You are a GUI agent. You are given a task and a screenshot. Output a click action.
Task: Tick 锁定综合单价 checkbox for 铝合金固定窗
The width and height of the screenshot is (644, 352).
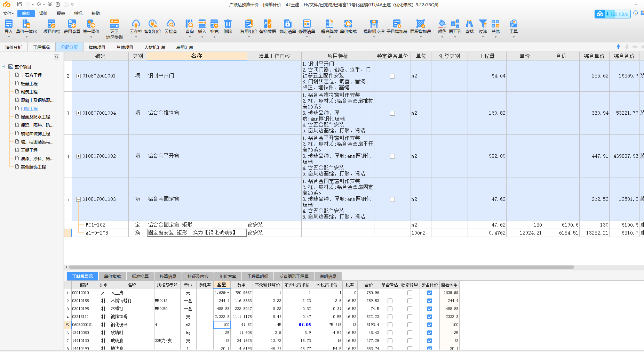click(x=392, y=199)
